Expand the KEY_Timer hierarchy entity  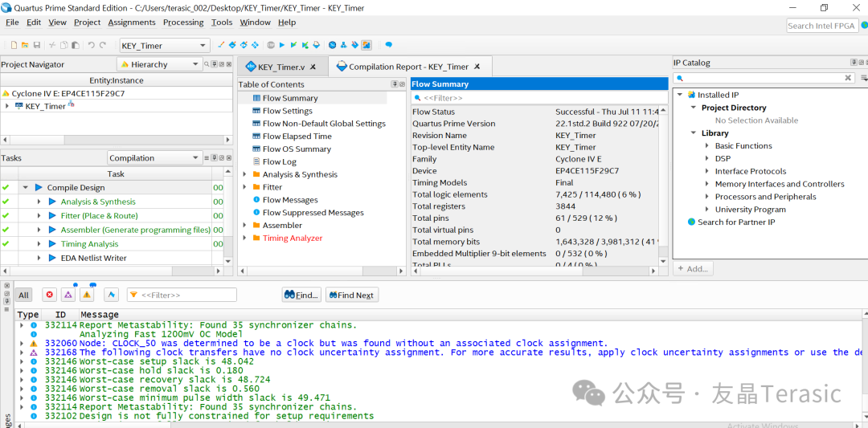click(7, 106)
